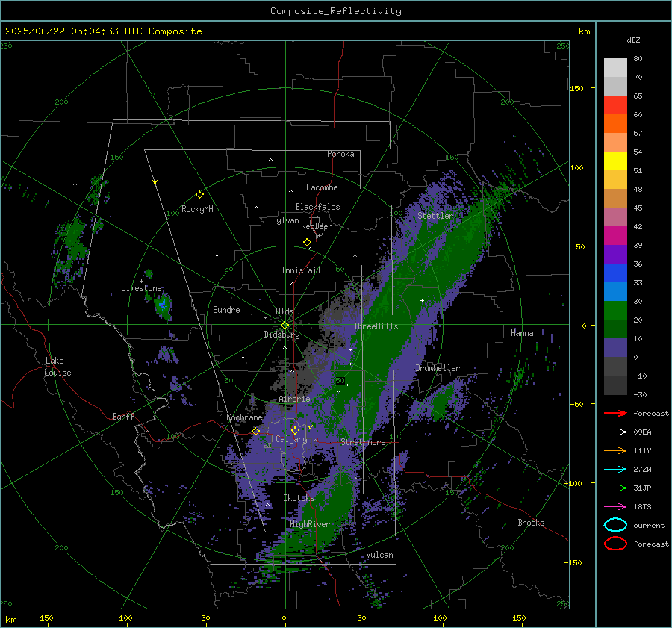The width and height of the screenshot is (672, 628).
Task: Click the blue 36-33 dBZ swatch
Action: [615, 273]
